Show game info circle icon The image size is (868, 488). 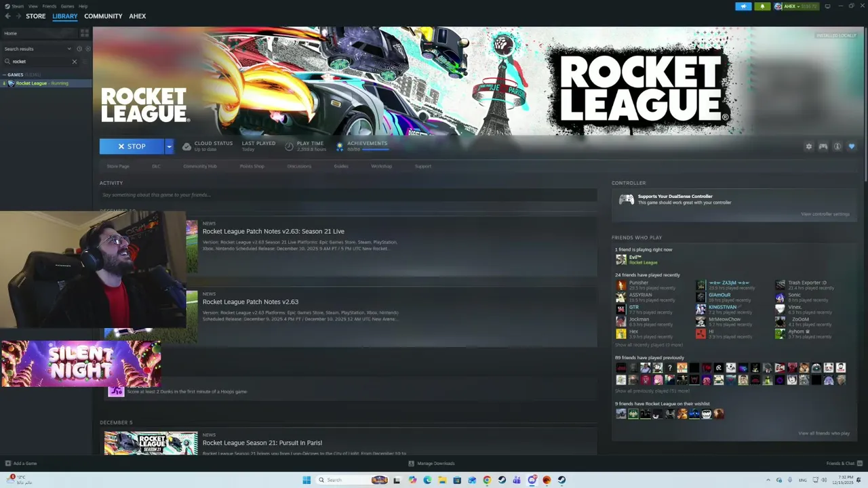pyautogui.click(x=837, y=146)
